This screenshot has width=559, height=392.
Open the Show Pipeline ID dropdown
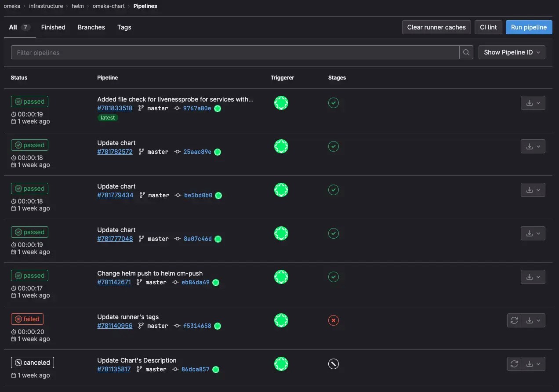pos(511,52)
